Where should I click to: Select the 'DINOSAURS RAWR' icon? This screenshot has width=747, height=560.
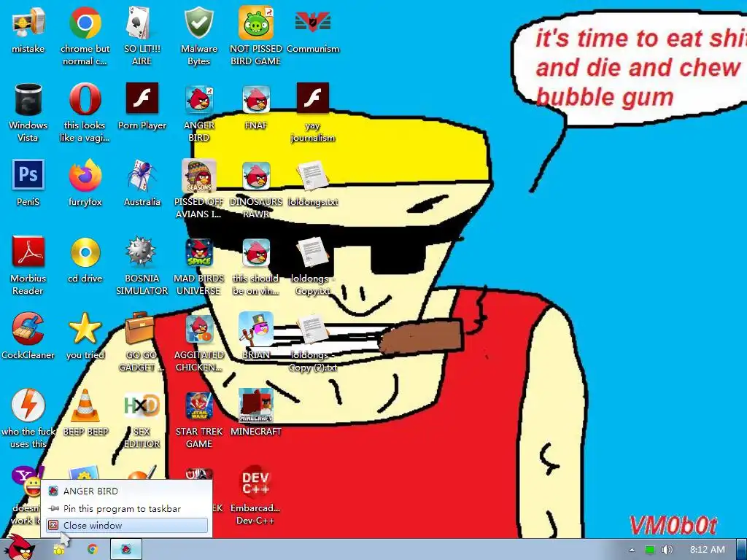tap(256, 189)
